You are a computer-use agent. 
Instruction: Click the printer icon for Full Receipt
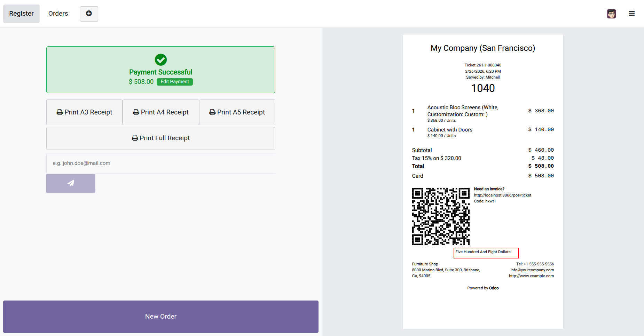click(x=135, y=138)
